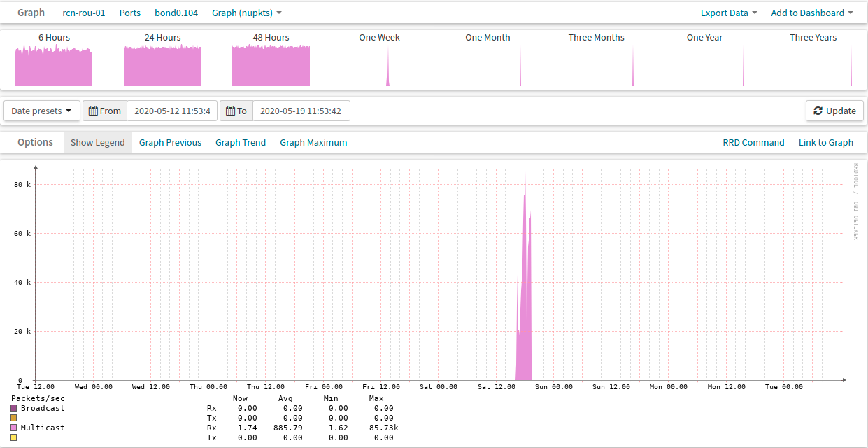This screenshot has width=868, height=448.
Task: Open the Ports breadcrumb link
Action: pos(130,13)
